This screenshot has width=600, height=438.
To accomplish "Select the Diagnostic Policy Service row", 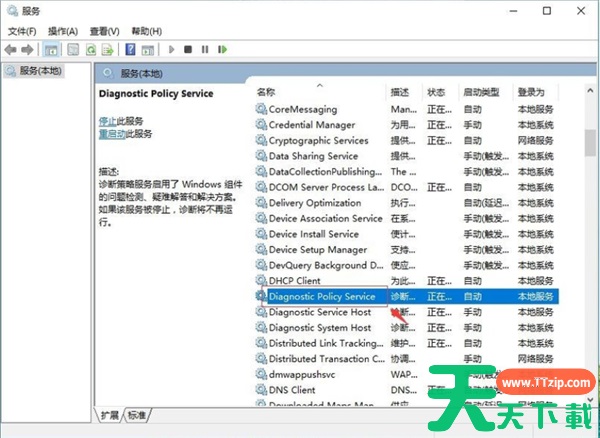I will 407,296.
